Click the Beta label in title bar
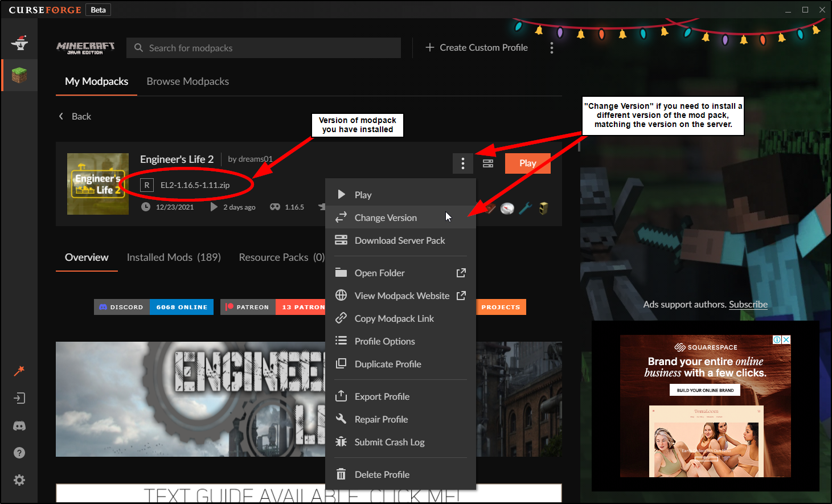Screen dimensions: 832x504 [x=99, y=10]
